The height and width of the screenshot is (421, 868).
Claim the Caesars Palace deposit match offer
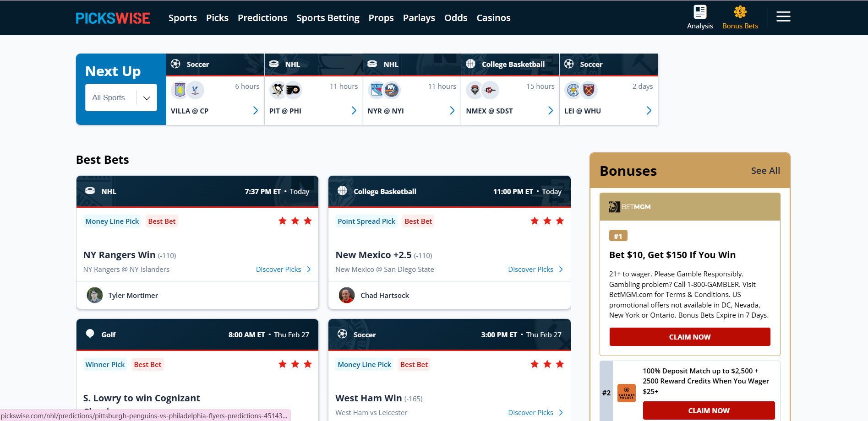click(x=709, y=410)
